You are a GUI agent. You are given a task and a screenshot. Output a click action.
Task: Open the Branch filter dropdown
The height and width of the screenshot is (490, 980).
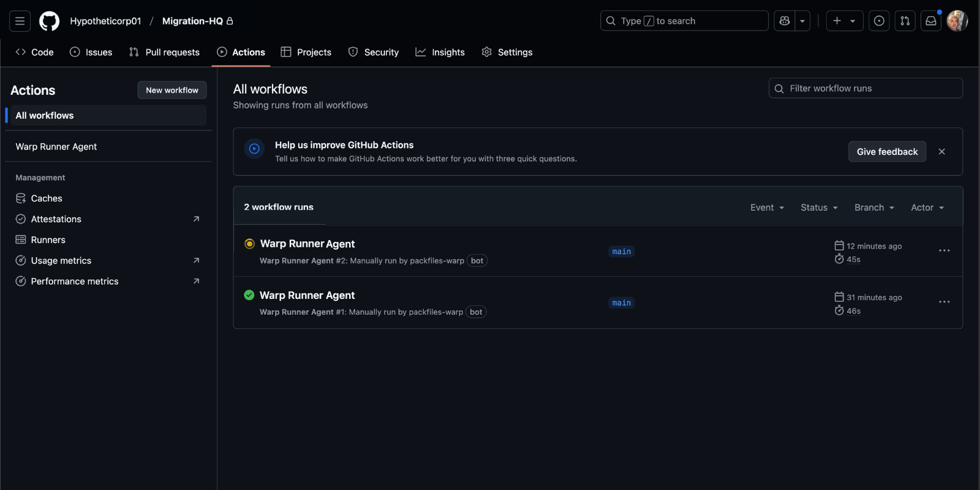pyautogui.click(x=874, y=208)
